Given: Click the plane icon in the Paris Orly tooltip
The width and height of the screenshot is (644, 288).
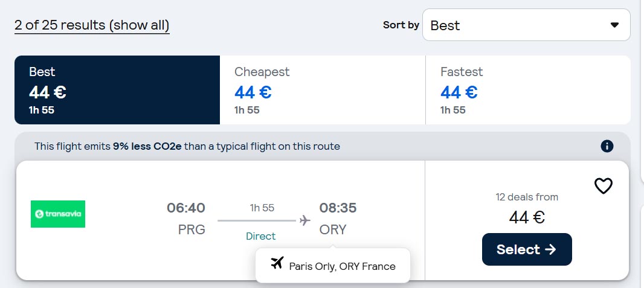Looking at the screenshot, I should point(277,263).
